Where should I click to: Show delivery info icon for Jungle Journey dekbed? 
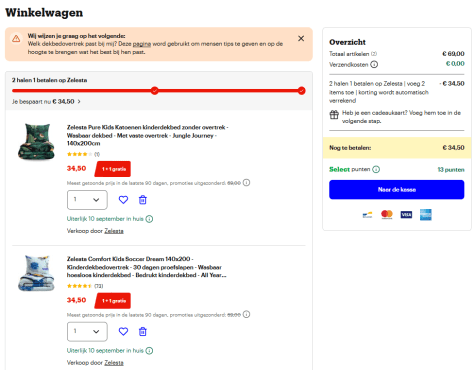149,219
